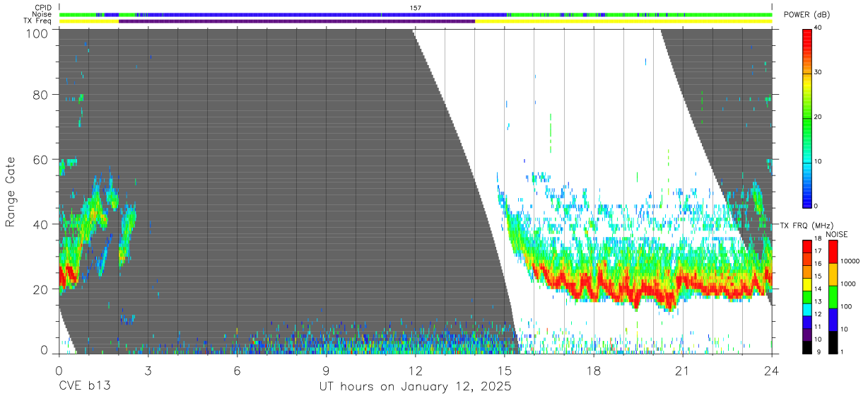
Task: Click the 30 label on power scale
Action: point(819,72)
